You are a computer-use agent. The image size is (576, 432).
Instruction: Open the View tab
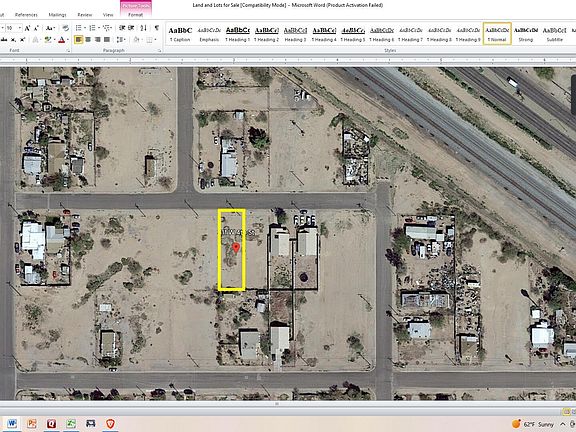coord(108,15)
